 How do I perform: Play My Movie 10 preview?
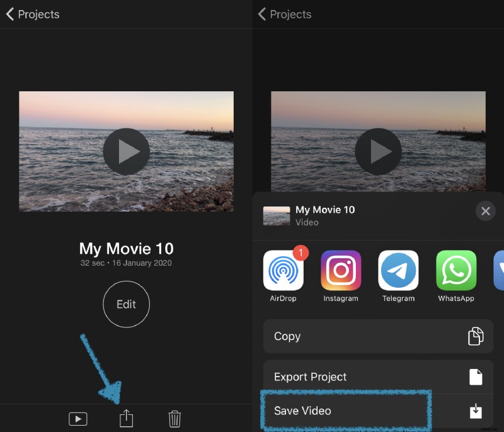tap(126, 151)
